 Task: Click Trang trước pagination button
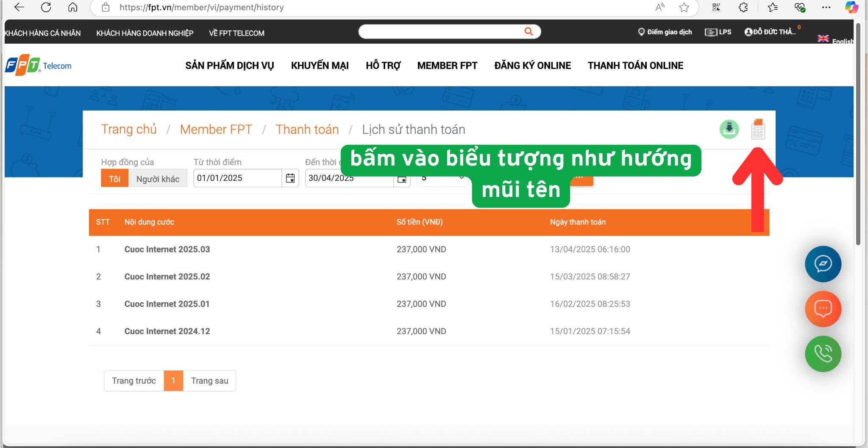[x=134, y=381]
